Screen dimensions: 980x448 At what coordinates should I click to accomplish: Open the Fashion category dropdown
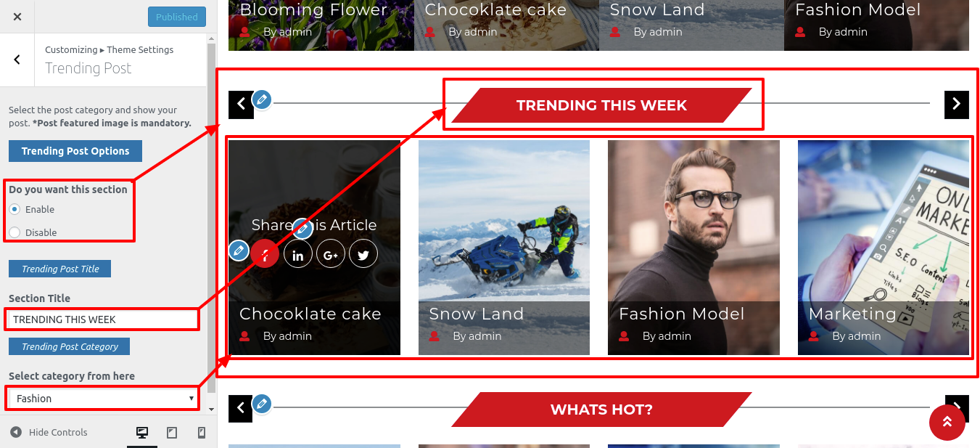point(102,399)
